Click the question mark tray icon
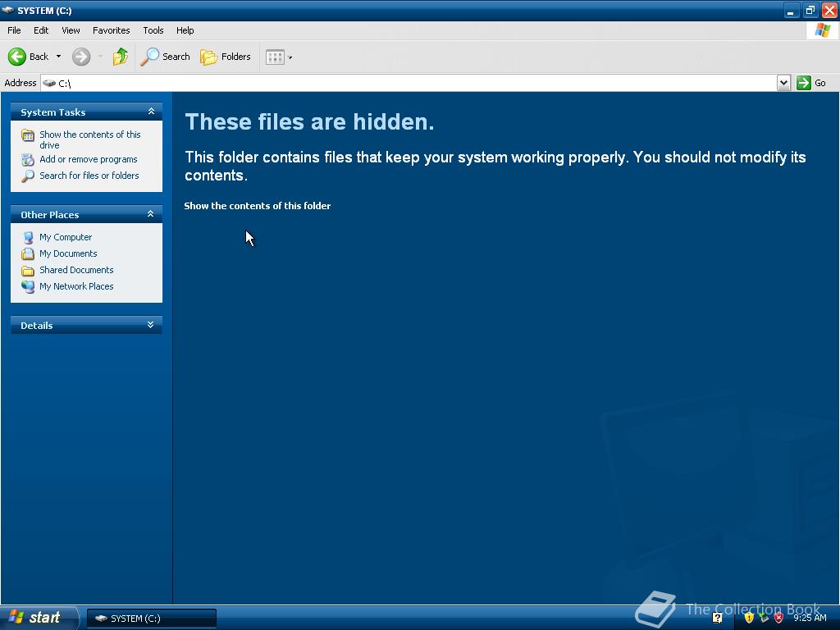 click(x=717, y=618)
